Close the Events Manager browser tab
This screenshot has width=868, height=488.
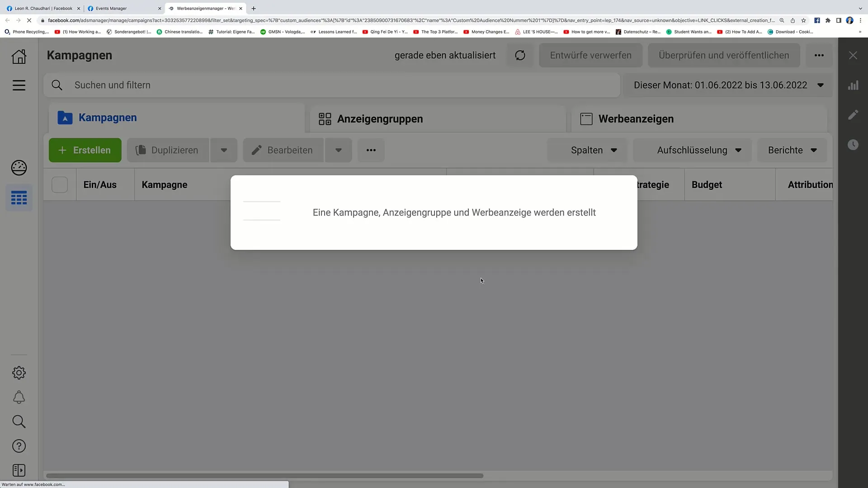(x=160, y=8)
